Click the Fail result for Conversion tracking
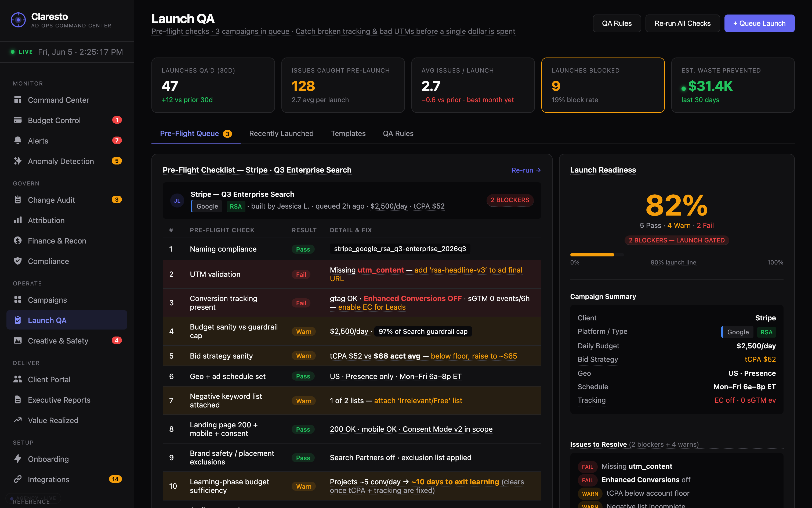 pos(301,303)
